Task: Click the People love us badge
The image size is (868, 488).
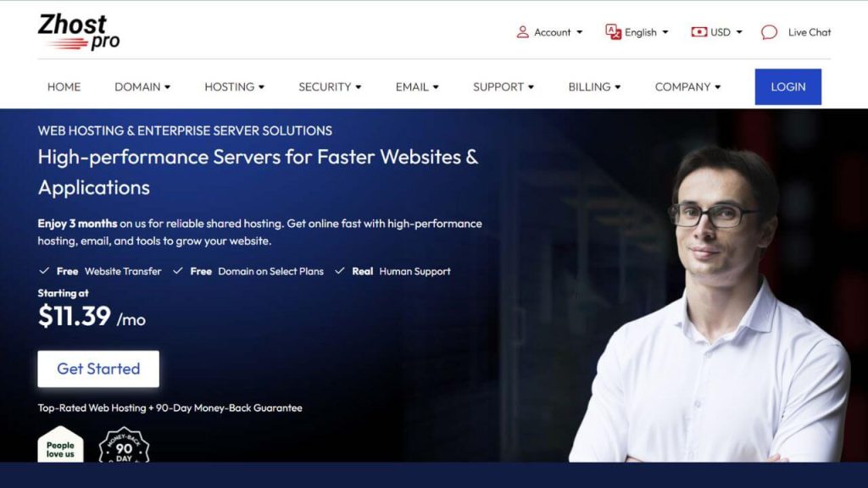Action: point(60,444)
